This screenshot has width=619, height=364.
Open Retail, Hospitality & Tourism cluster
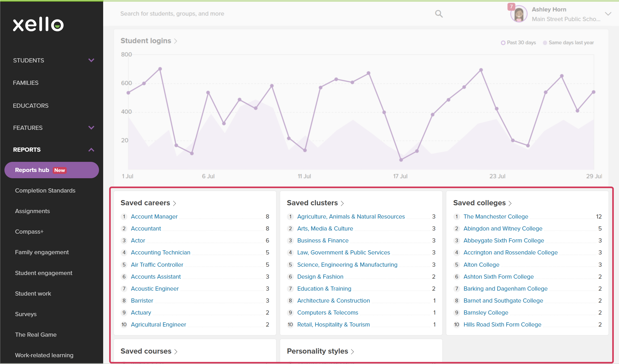tap(333, 324)
